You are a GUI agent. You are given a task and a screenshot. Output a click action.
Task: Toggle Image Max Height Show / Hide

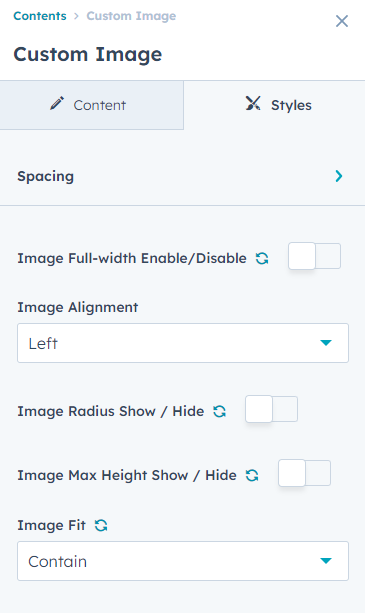pyautogui.click(x=304, y=473)
